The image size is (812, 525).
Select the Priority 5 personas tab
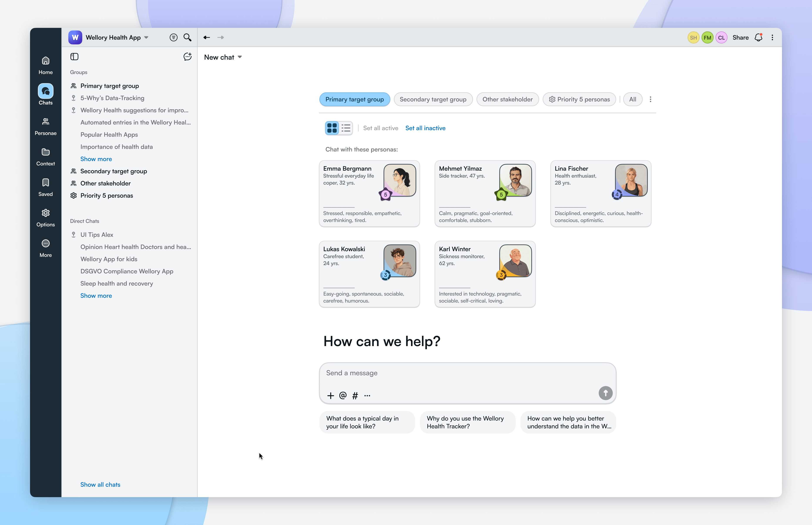coord(579,99)
